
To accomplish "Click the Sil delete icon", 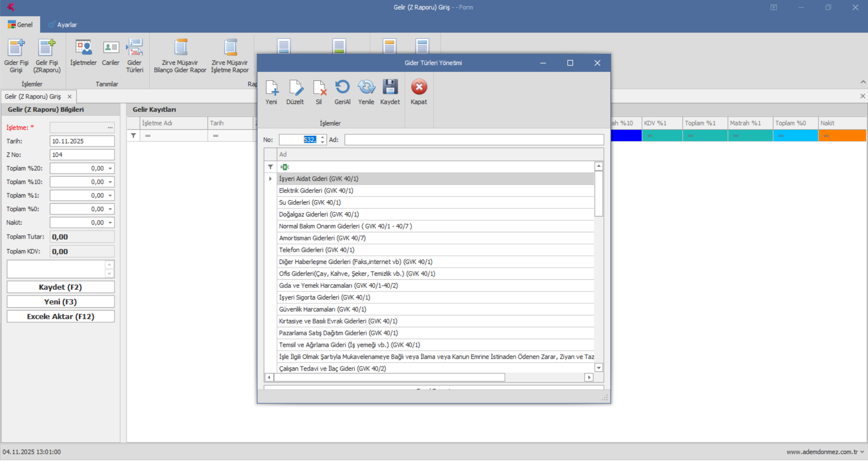I will point(319,88).
